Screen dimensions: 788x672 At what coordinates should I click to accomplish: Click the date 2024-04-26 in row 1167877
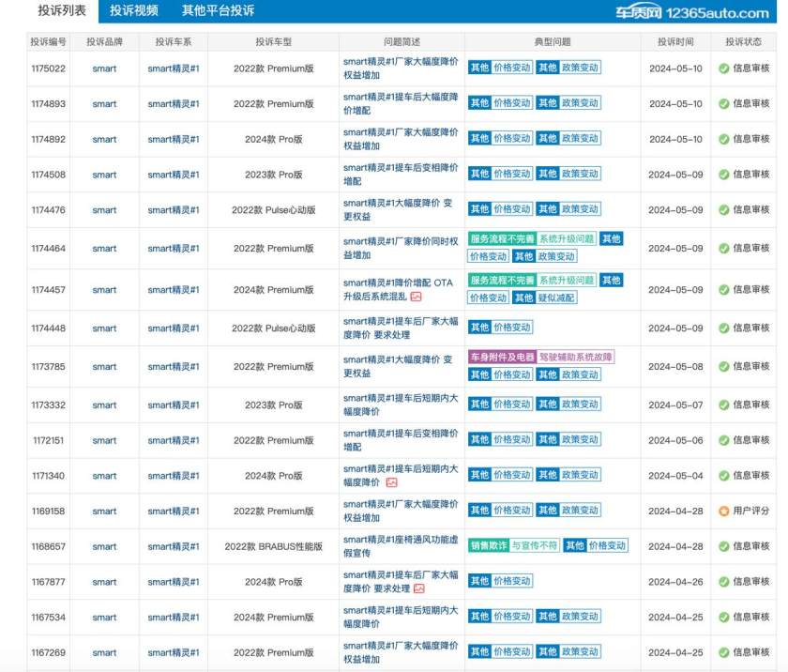(x=676, y=582)
